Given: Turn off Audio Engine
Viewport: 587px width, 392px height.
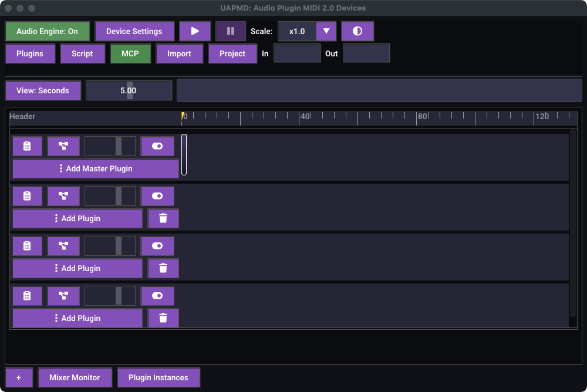Looking at the screenshot, I should tap(47, 31).
